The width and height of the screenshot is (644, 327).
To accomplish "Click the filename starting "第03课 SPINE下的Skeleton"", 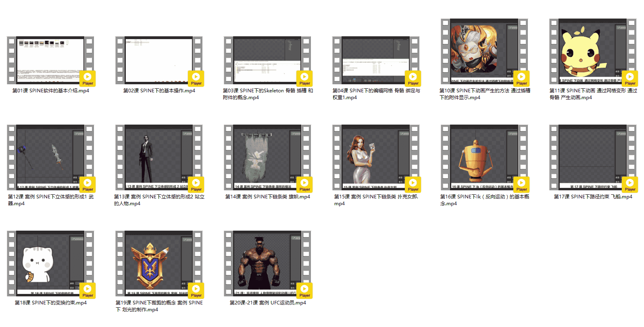I will pyautogui.click(x=268, y=94).
